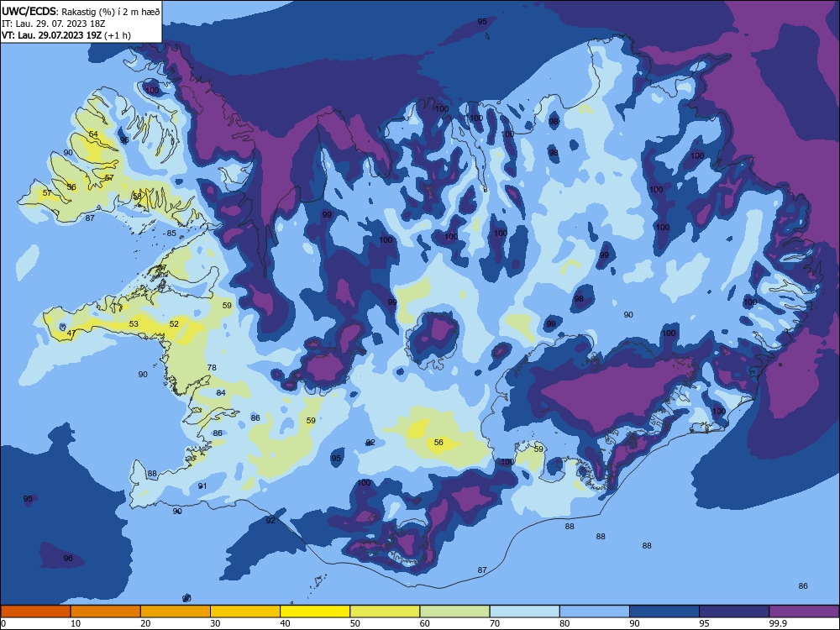The width and height of the screenshot is (840, 630).
Task: Click the amber 20–30 legend swatch
Action: pyautogui.click(x=176, y=612)
